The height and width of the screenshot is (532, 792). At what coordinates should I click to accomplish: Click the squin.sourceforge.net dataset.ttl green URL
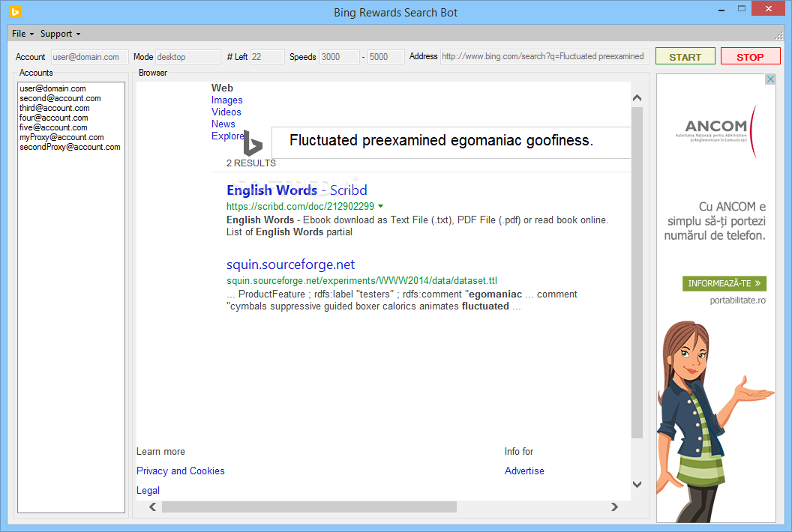[361, 281]
